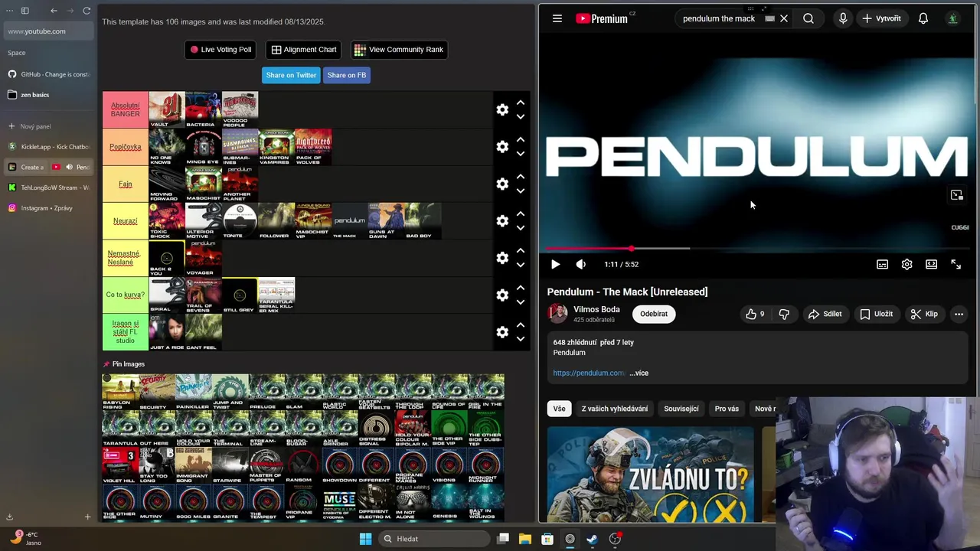This screenshot has height=551, width=980.
Task: Toggle theater mode on the player
Action: click(931, 264)
